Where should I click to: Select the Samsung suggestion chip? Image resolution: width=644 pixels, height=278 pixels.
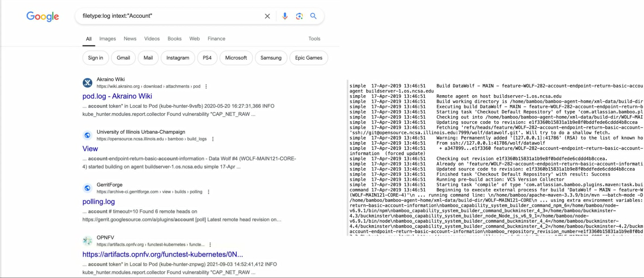(x=271, y=58)
